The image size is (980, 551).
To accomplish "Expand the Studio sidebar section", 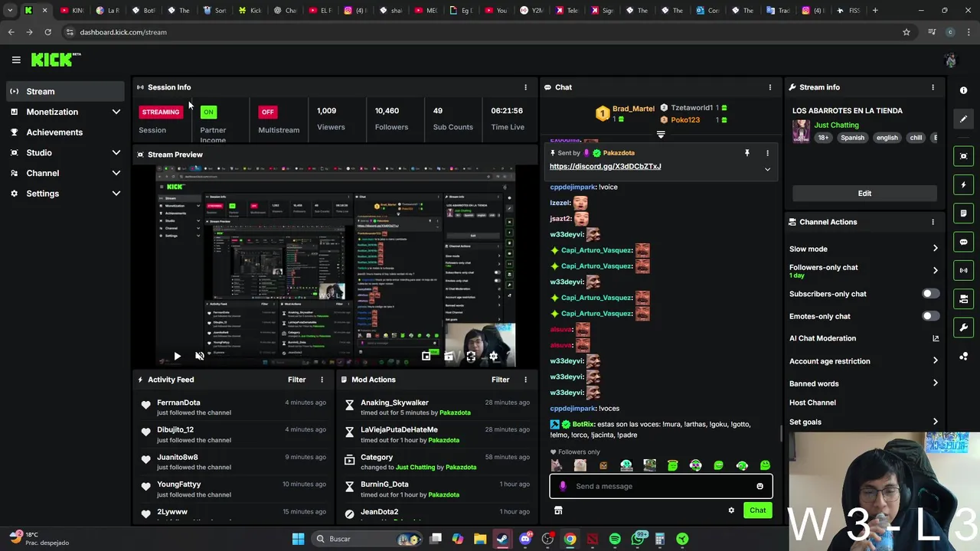I will coord(116,153).
